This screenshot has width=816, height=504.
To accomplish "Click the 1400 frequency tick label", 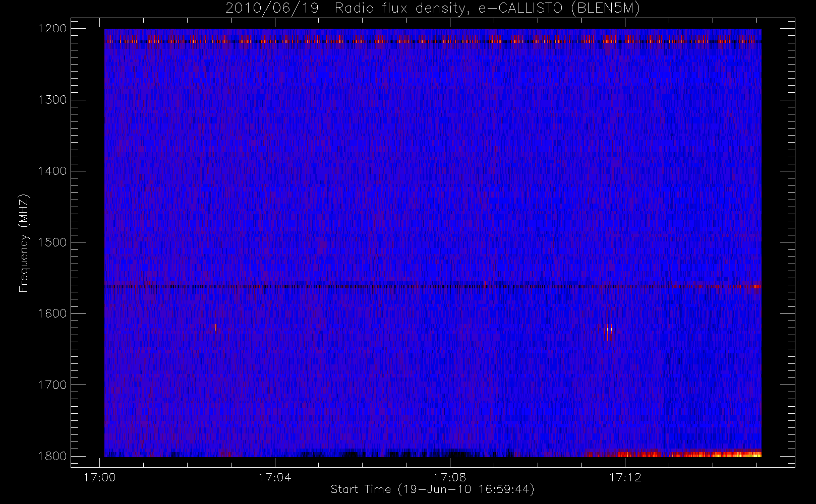I will pos(52,171).
